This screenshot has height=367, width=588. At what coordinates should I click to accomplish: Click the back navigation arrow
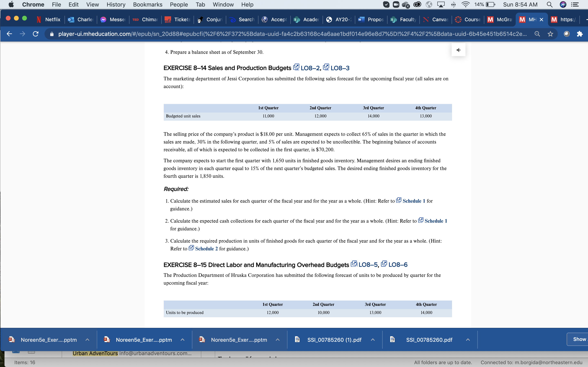(x=9, y=34)
